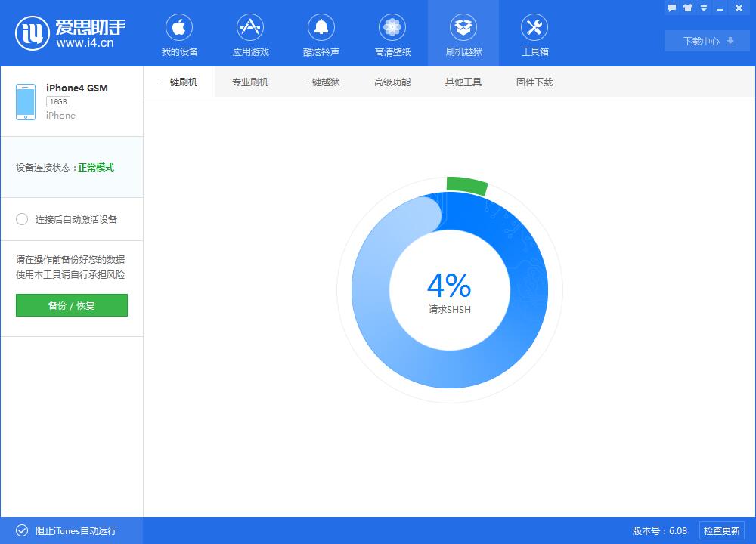Open the 我的设备 (My Devices) panel

(x=178, y=33)
